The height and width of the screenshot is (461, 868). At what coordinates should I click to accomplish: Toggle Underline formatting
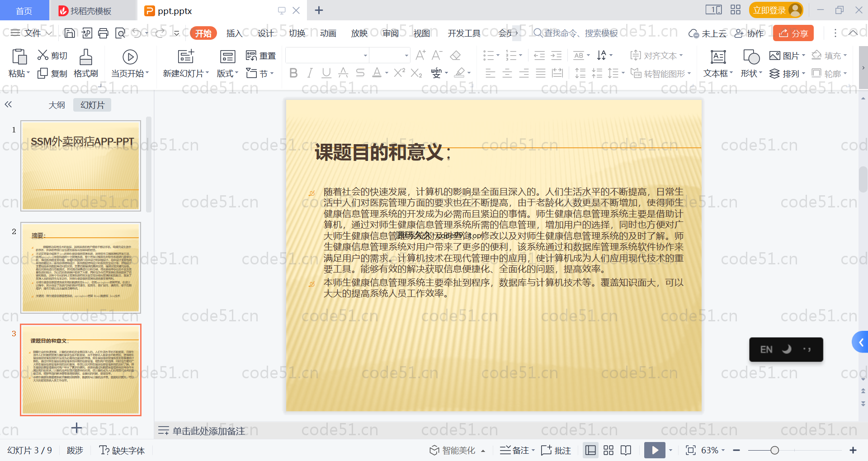[x=326, y=73]
